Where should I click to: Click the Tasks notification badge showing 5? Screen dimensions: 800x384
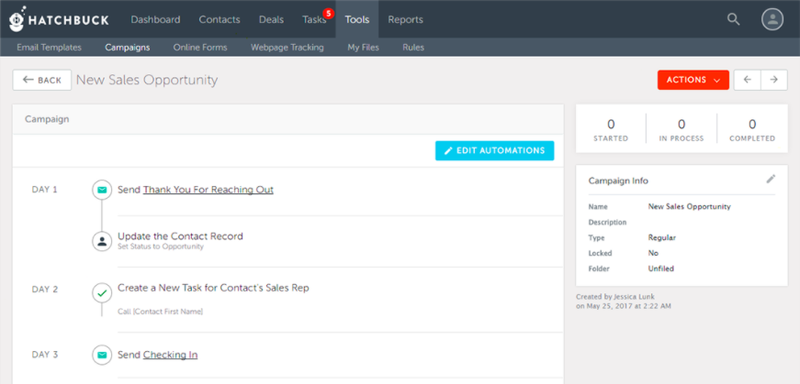pos(328,13)
